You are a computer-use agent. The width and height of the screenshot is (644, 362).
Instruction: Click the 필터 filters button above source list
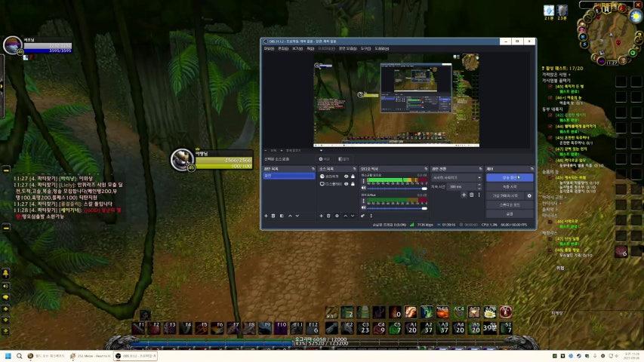[x=344, y=159]
